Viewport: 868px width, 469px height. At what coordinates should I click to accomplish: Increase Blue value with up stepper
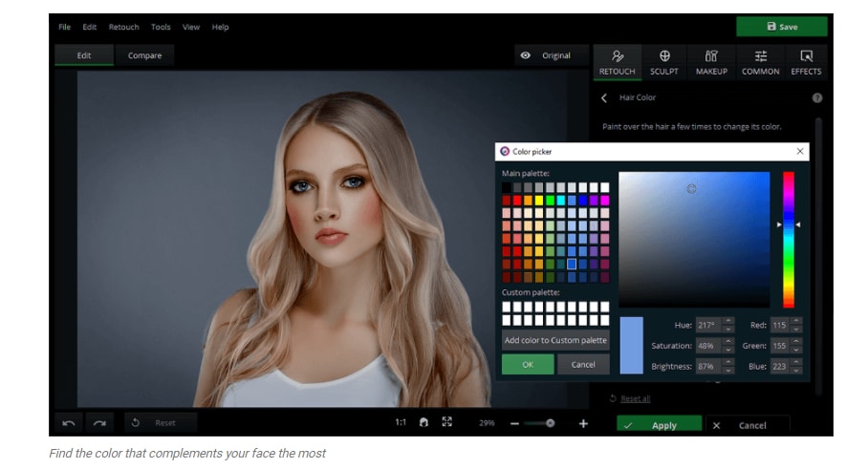click(796, 362)
